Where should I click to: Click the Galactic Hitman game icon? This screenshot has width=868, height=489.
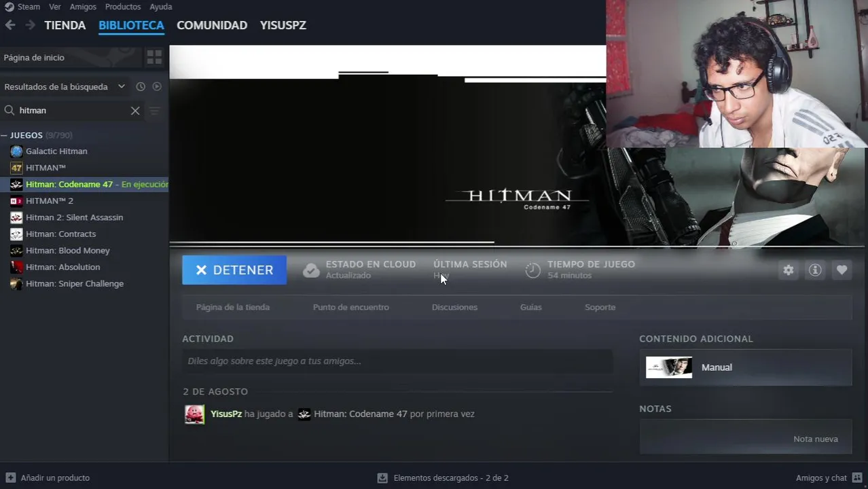(16, 151)
